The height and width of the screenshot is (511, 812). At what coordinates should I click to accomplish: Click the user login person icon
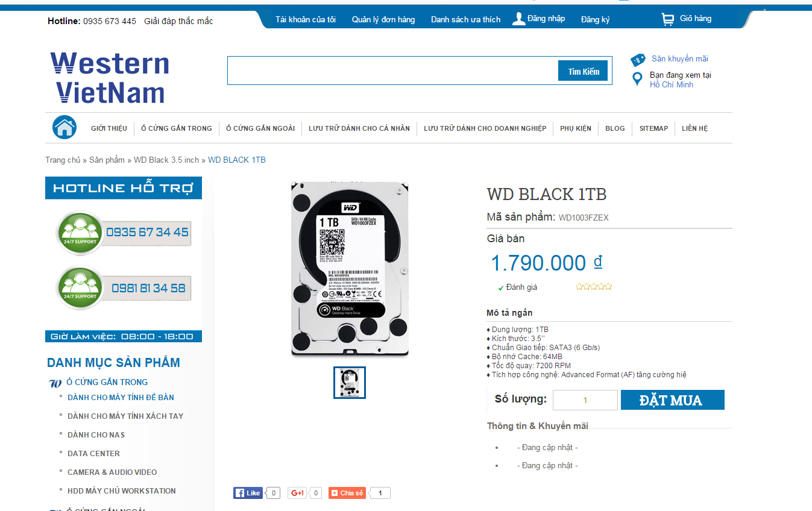(518, 19)
